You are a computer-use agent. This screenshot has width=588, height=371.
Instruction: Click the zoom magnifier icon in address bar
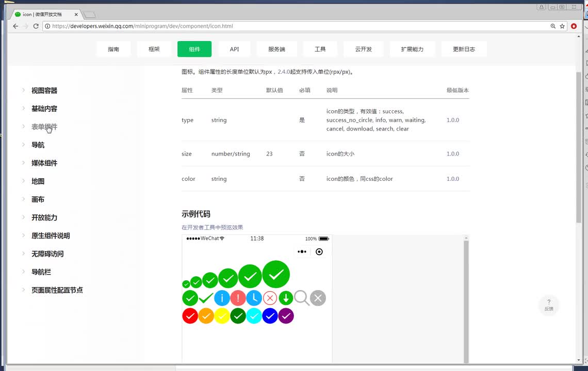553,26
